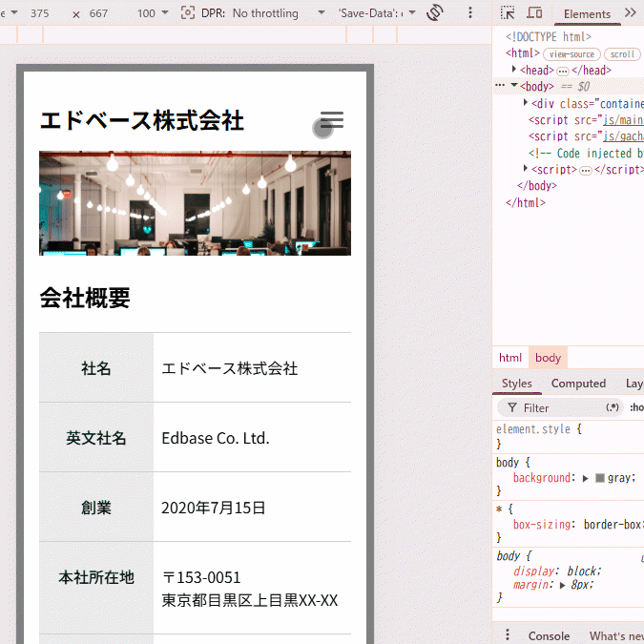
Task: Show more DevTools tabs chevron
Action: pyautogui.click(x=630, y=12)
